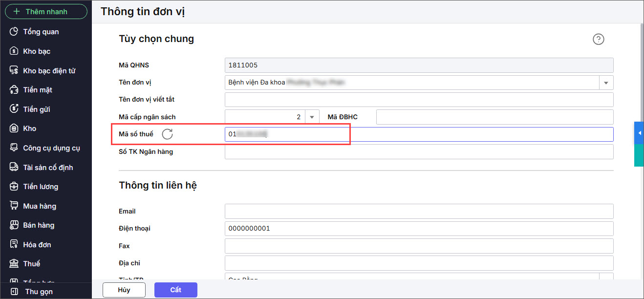644x299 pixels.
Task: Open the Mã cấp ngân sách dropdown
Action: pyautogui.click(x=312, y=117)
